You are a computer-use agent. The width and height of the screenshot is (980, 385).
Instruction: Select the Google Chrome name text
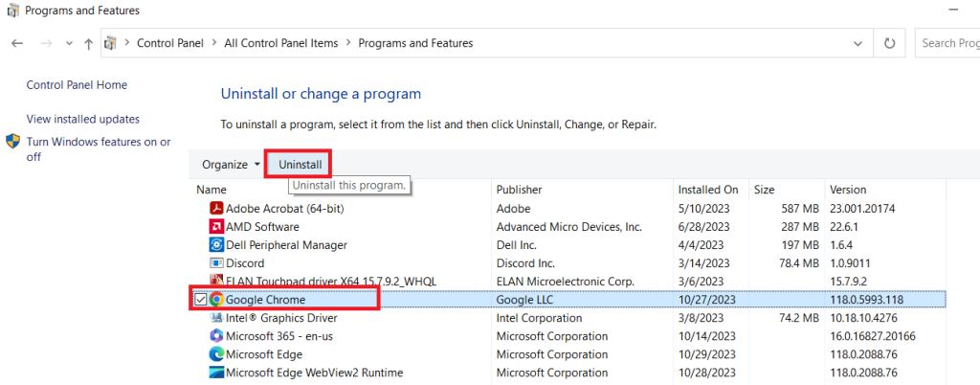pyautogui.click(x=265, y=300)
